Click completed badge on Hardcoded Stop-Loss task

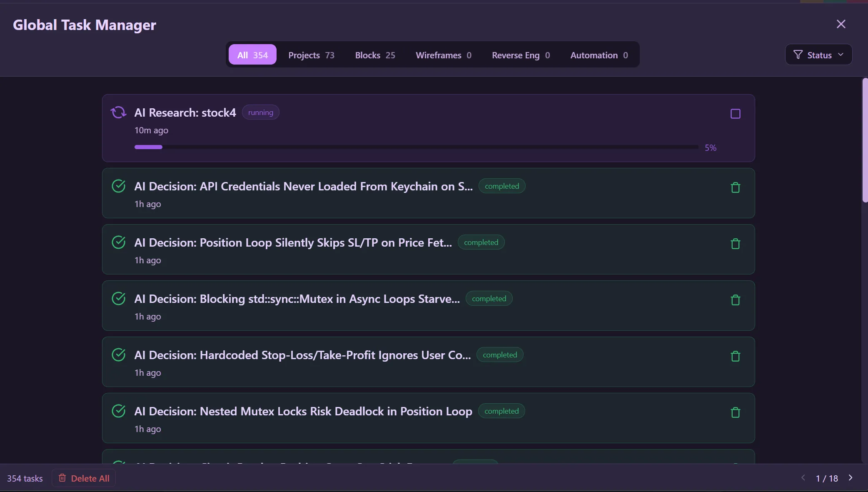pyautogui.click(x=500, y=355)
